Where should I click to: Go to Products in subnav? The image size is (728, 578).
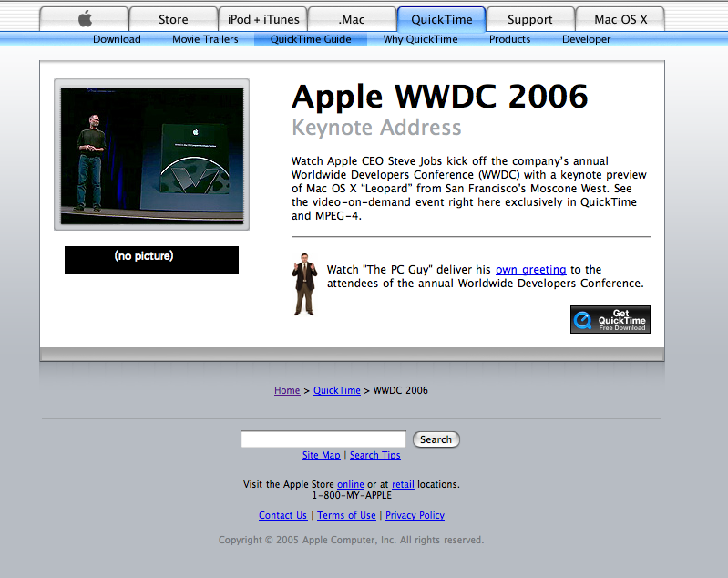tap(510, 39)
